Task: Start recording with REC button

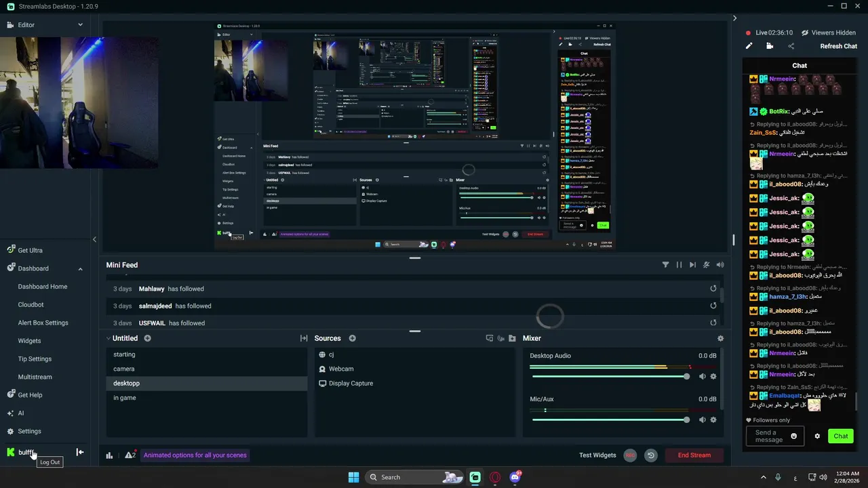Action: pos(630,455)
